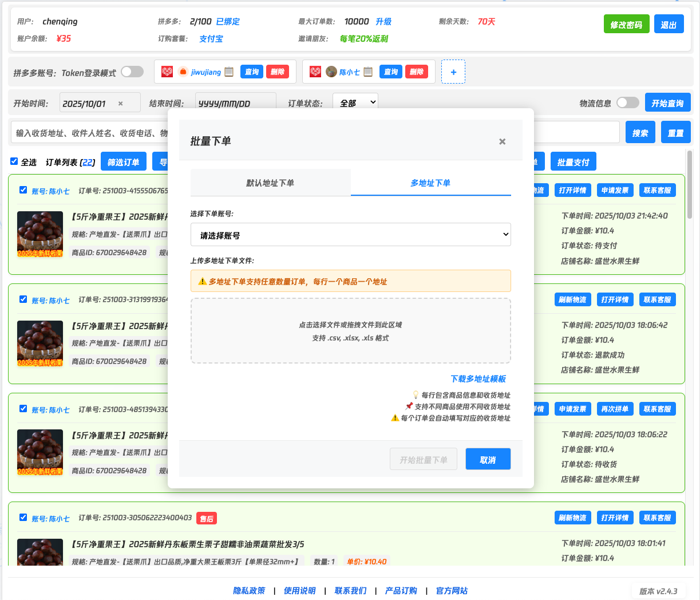
Task: Close the 批量下单 dialog with the X
Action: click(x=502, y=141)
